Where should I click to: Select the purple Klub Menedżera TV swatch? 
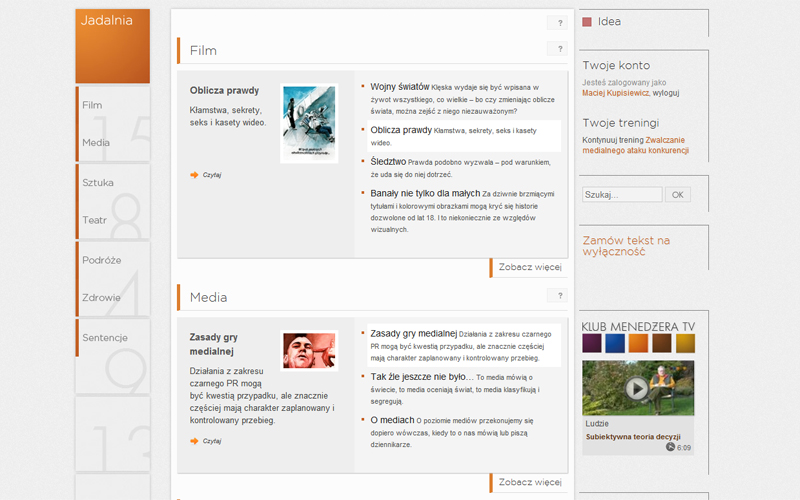(592, 343)
